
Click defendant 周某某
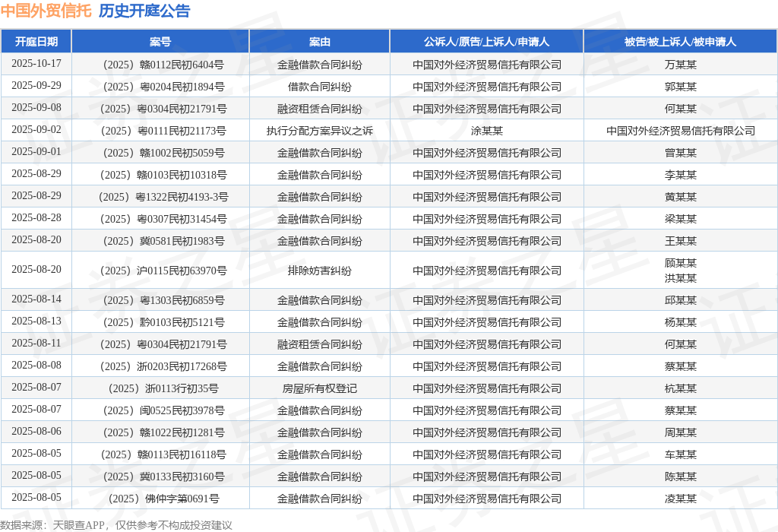pos(680,432)
